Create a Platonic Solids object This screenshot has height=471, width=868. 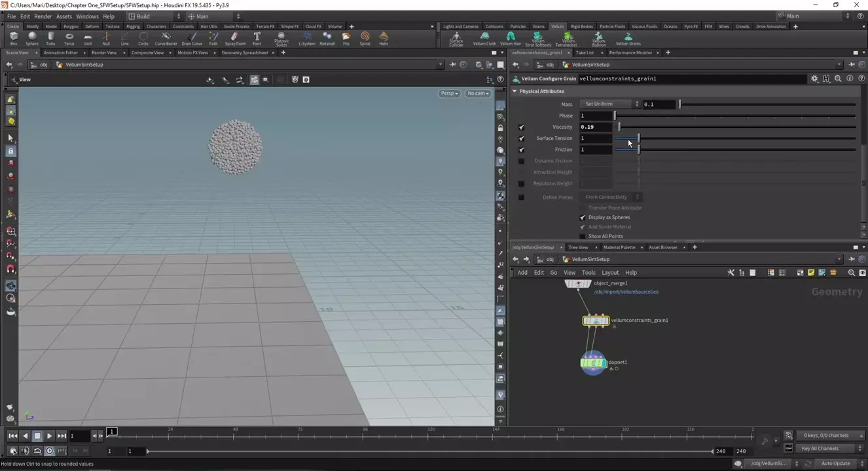(281, 38)
